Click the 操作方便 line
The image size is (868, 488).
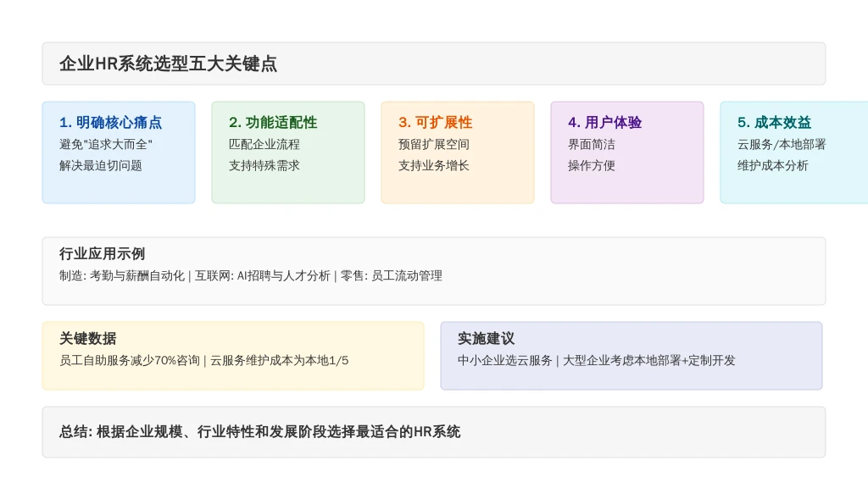(591, 165)
